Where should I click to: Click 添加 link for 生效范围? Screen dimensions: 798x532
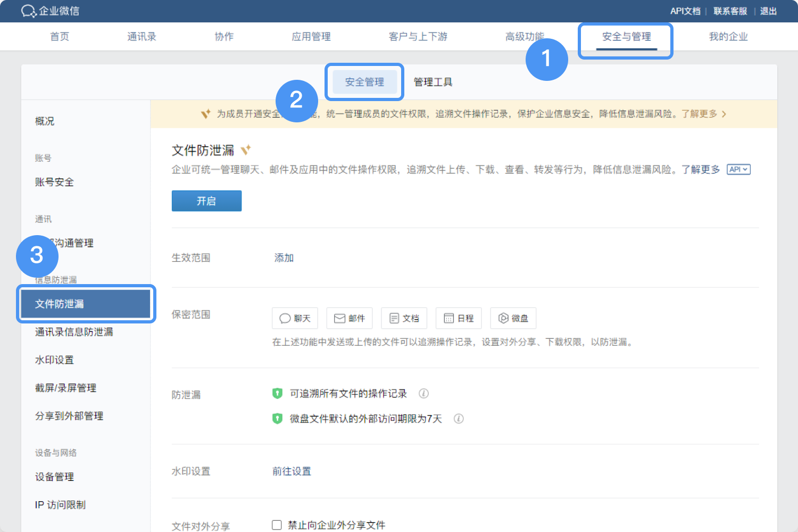284,258
